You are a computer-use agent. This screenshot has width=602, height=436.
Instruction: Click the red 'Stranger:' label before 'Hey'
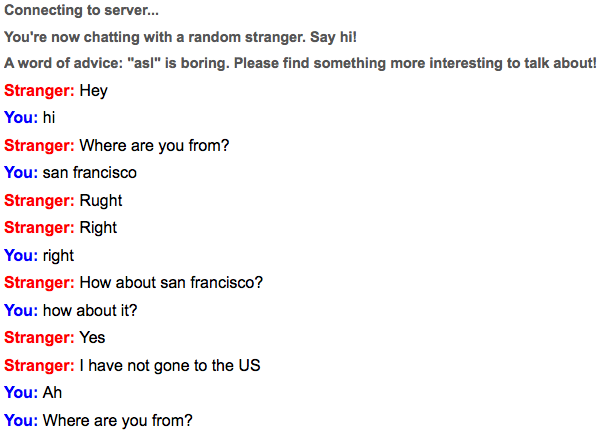click(39, 90)
